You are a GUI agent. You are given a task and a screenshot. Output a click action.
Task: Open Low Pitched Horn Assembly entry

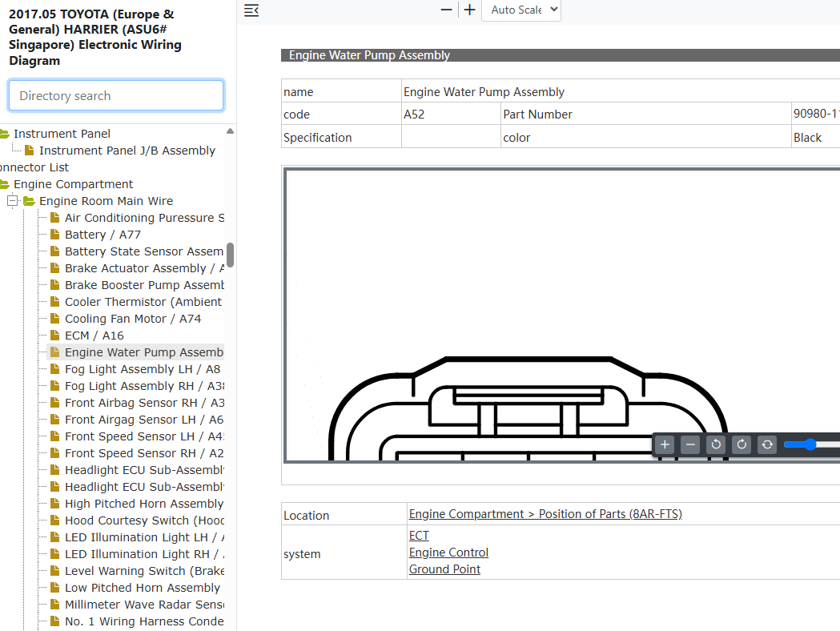(x=143, y=588)
